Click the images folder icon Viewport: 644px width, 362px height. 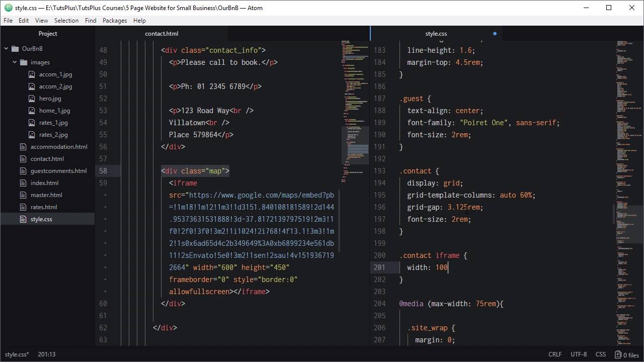(24, 62)
